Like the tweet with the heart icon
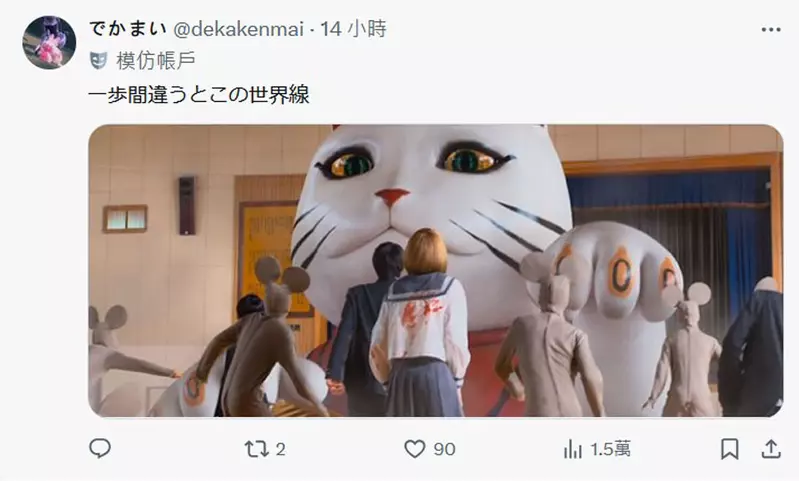 click(x=414, y=449)
